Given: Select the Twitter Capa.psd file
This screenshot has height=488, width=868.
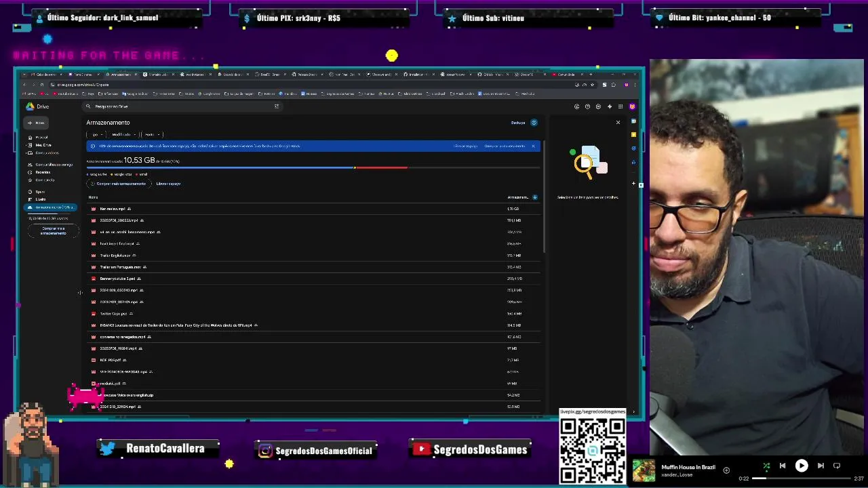Looking at the screenshot, I should pos(314,314).
